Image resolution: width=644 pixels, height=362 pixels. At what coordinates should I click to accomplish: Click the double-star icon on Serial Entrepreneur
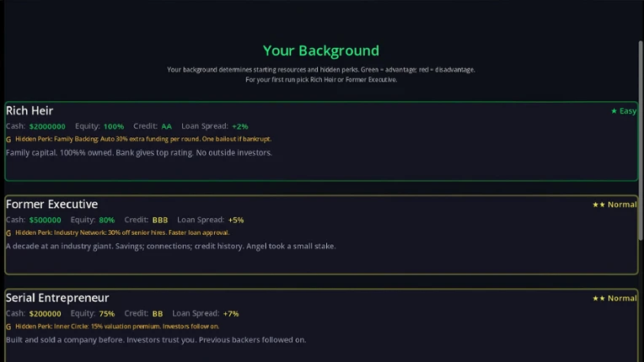(x=598, y=299)
